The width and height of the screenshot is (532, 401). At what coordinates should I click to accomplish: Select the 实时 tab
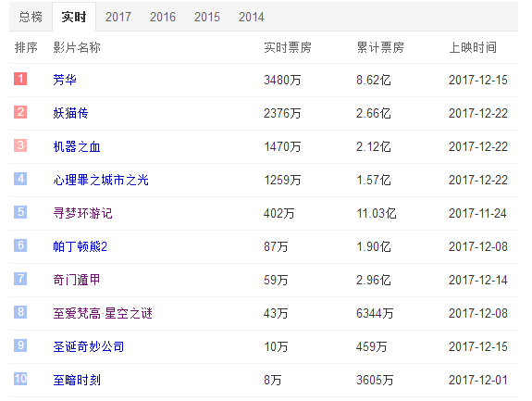(74, 17)
